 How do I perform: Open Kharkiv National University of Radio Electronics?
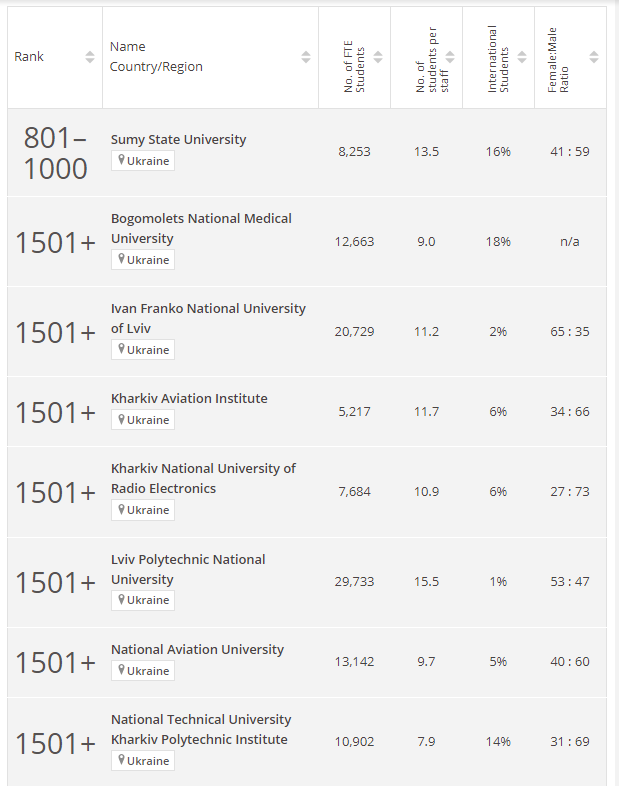pyautogui.click(x=203, y=478)
